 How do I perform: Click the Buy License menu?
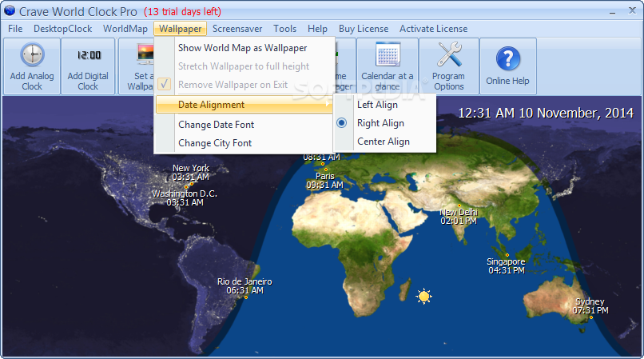point(364,29)
